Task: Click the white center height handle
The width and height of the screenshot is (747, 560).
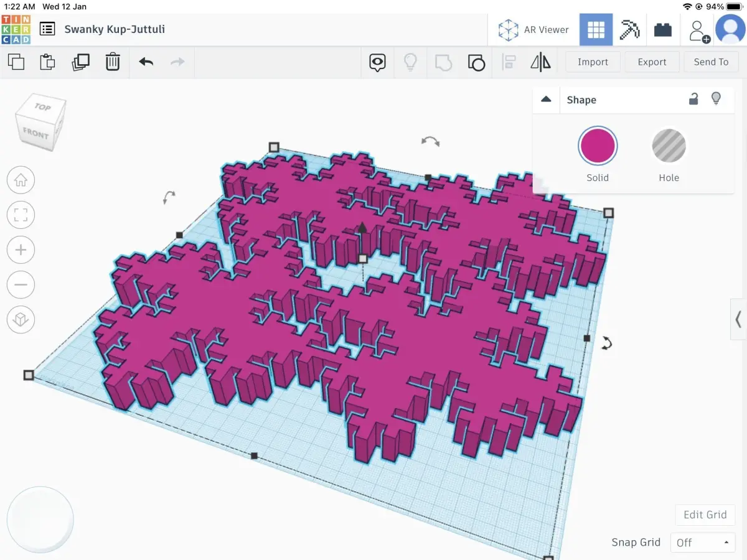Action: tap(363, 258)
